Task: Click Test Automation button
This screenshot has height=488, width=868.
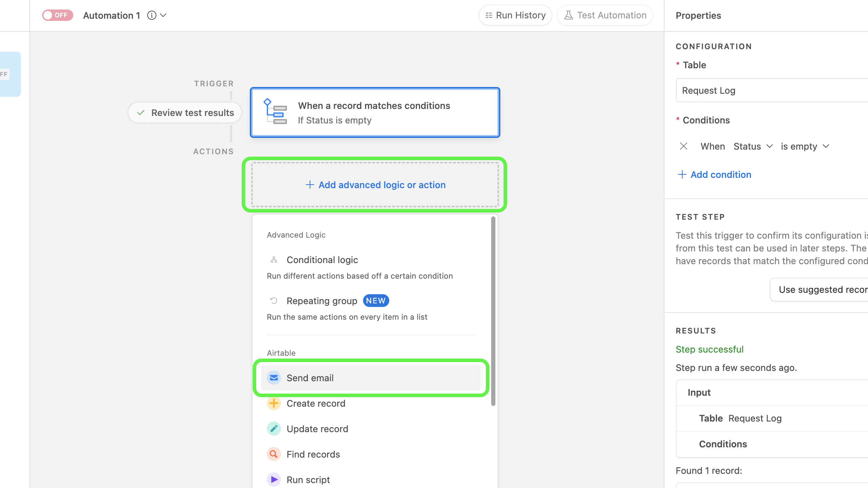Action: tap(605, 15)
